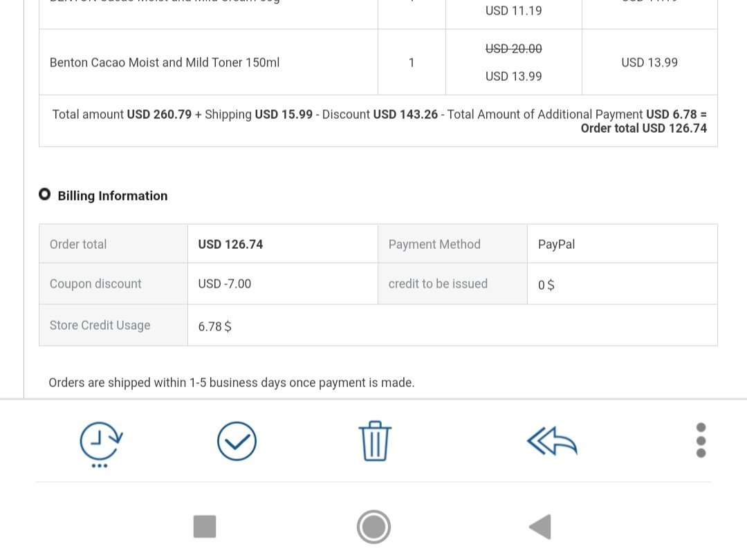Tap the shipping time notice text
The height and width of the screenshot is (560, 747).
(x=232, y=382)
